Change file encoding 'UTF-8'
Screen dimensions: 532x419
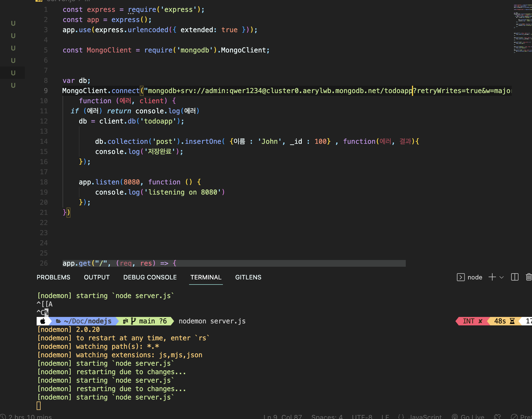(x=362, y=416)
